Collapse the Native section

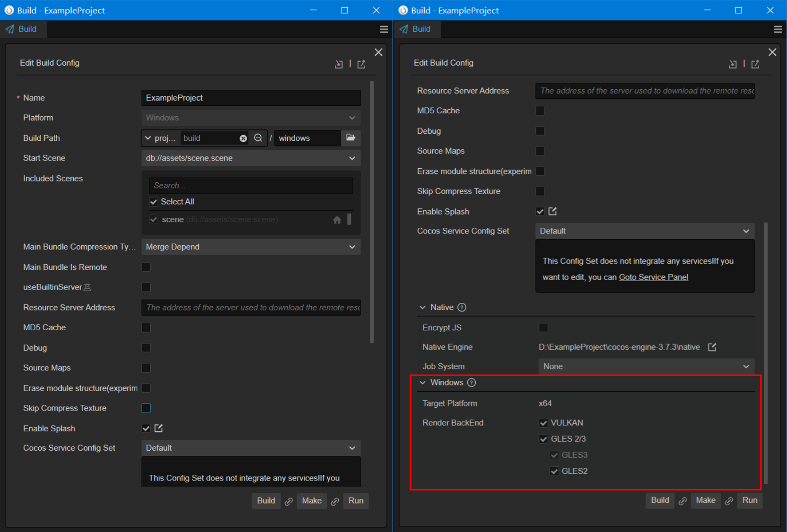[x=423, y=308]
